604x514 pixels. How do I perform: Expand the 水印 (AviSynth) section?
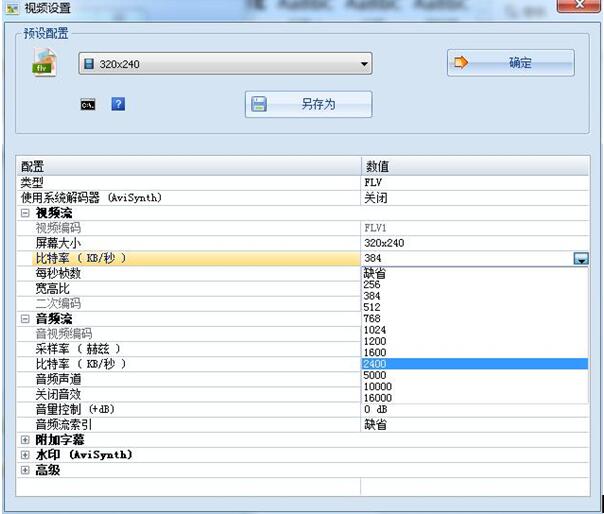tap(25, 455)
